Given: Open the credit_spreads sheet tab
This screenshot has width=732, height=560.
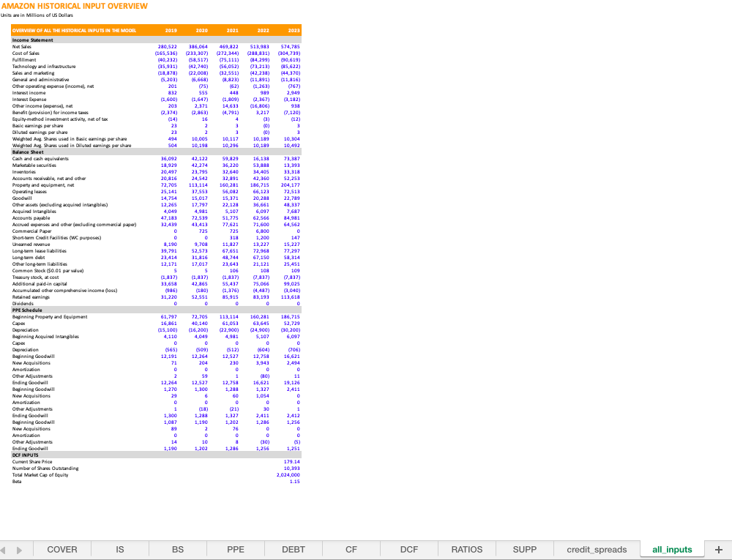Looking at the screenshot, I should pyautogui.click(x=597, y=549).
